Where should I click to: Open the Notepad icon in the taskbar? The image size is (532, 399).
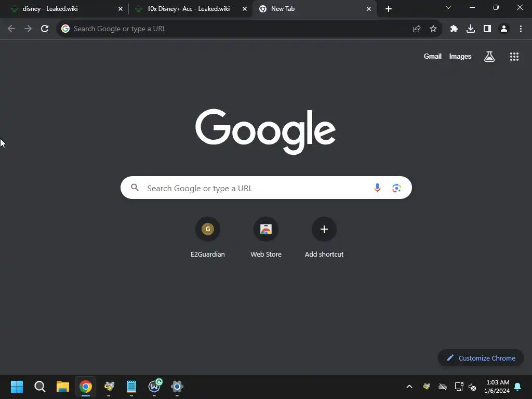tap(131, 387)
